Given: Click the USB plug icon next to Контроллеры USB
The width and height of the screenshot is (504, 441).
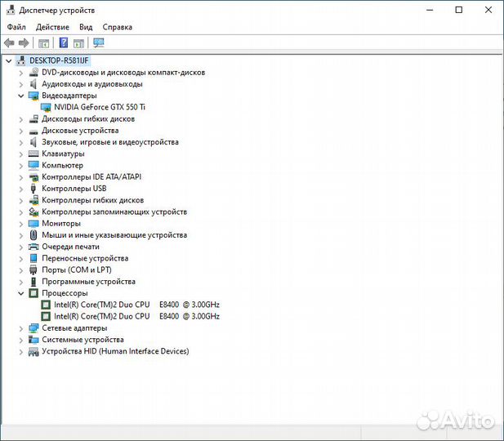Looking at the screenshot, I should pos(33,189).
